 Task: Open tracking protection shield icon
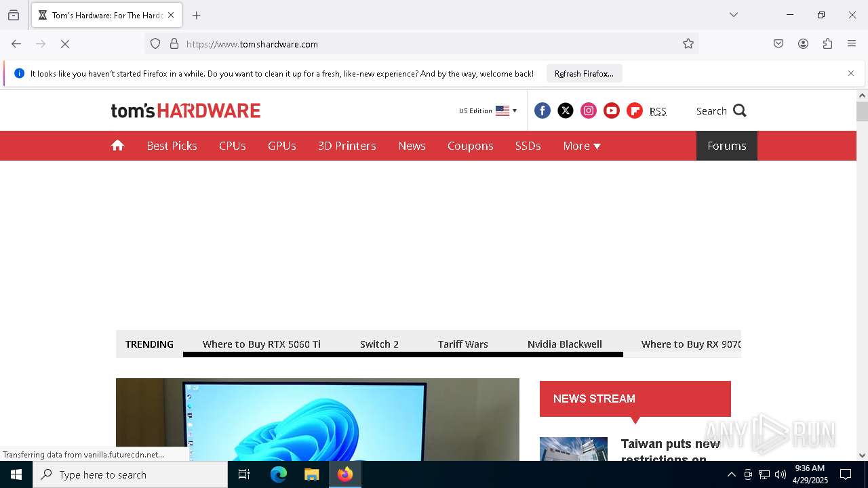pyautogui.click(x=155, y=44)
